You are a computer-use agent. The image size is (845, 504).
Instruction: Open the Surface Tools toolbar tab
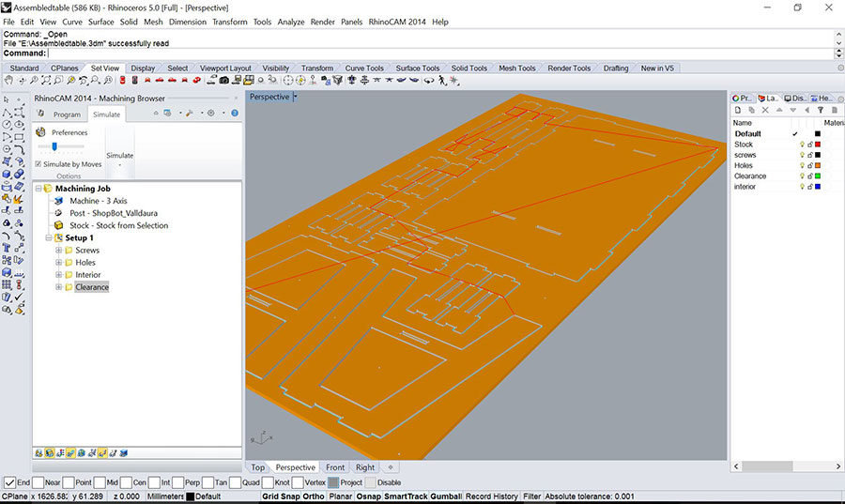[418, 69]
